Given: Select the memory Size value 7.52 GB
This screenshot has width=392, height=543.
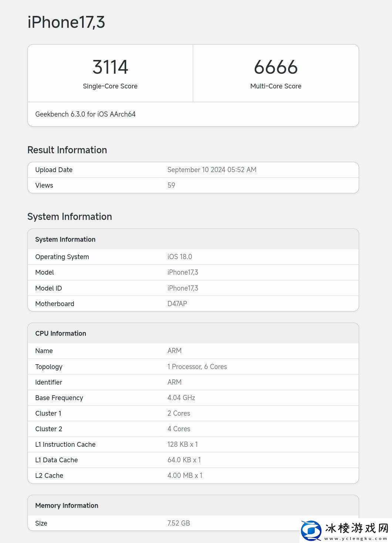Looking at the screenshot, I should 178,523.
